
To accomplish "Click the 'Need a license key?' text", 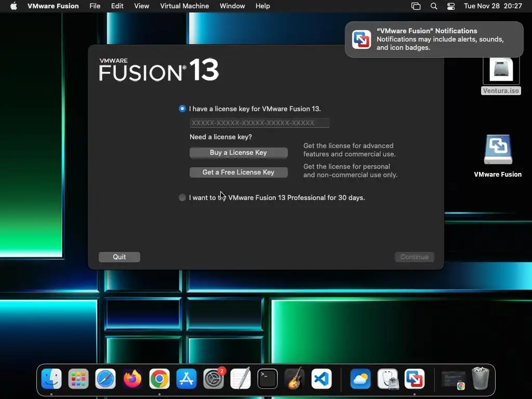I will click(x=220, y=137).
